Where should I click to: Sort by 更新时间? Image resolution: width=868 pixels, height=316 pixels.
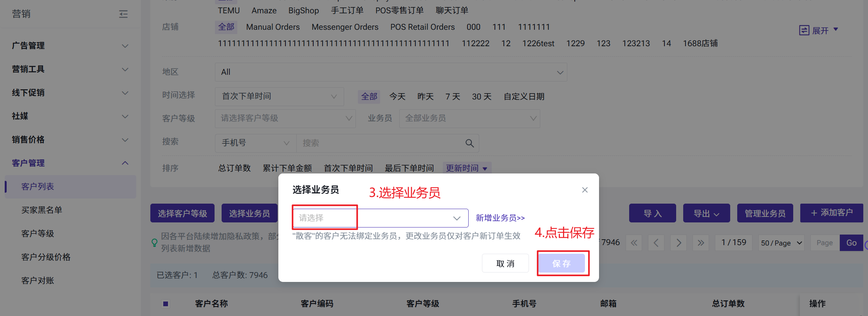coord(467,168)
